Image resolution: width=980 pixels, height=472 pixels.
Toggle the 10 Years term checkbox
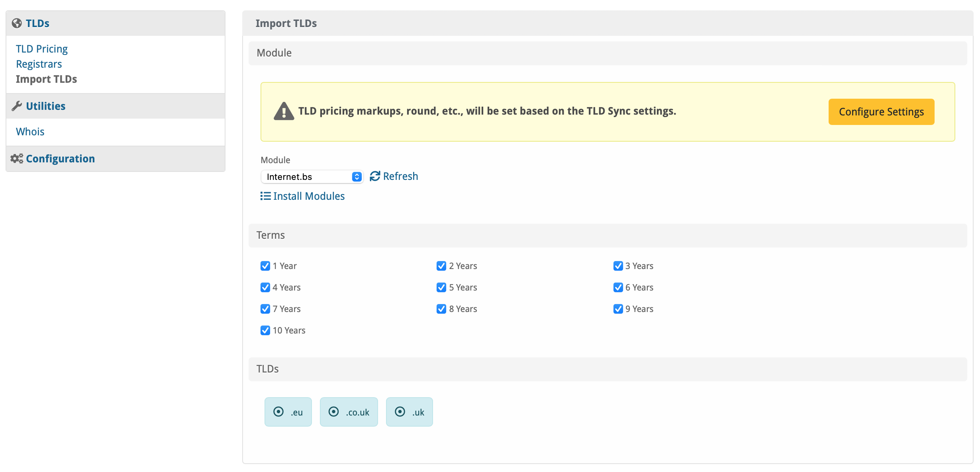tap(265, 330)
